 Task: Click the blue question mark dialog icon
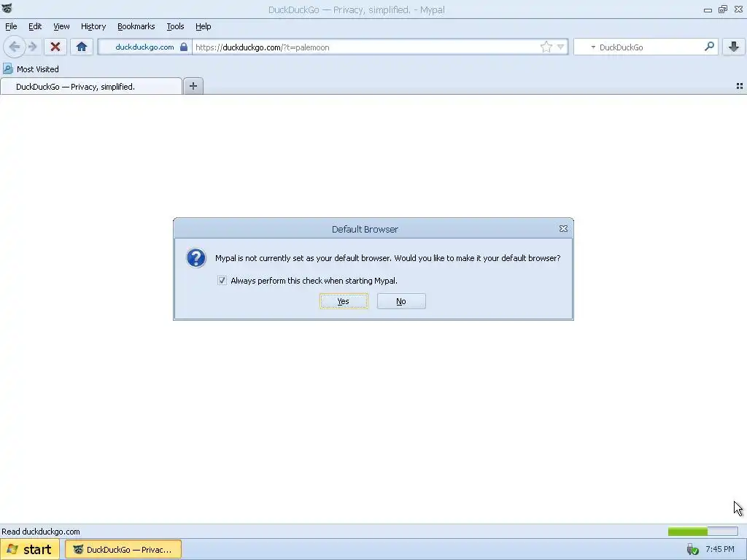click(196, 258)
